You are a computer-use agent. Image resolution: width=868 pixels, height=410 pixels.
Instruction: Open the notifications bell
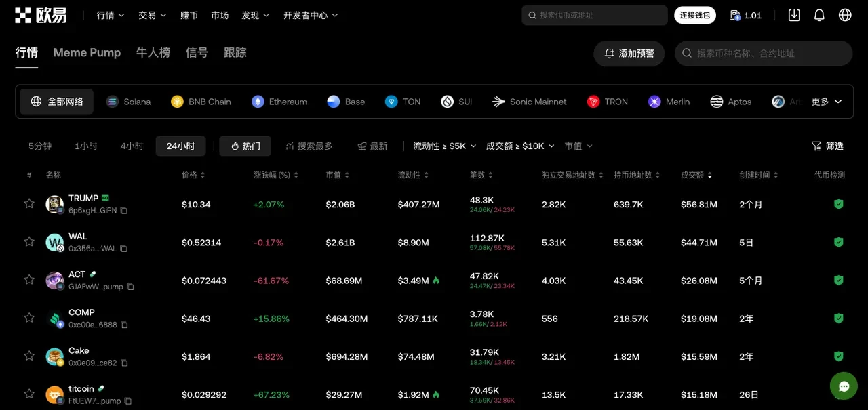click(x=819, y=15)
